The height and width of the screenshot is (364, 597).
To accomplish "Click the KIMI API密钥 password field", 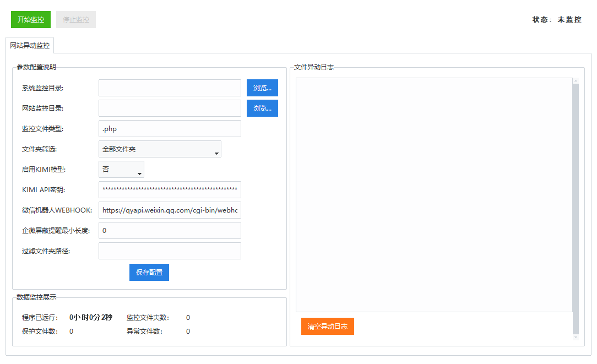I will [x=170, y=189].
